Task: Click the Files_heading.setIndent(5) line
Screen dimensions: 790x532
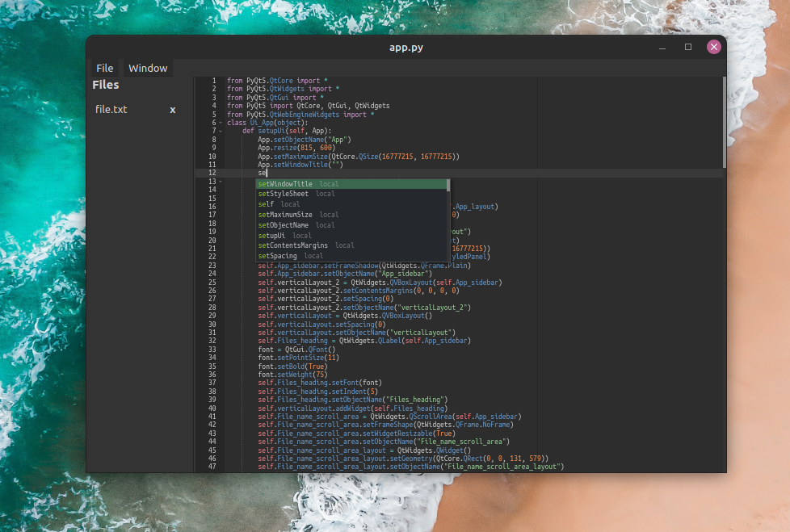Action: point(318,391)
